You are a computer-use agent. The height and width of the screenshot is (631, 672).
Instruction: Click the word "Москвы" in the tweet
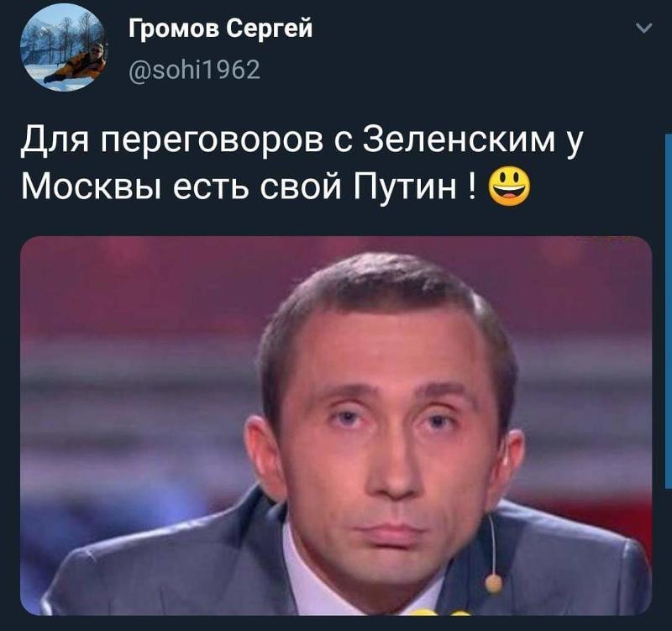click(x=92, y=187)
